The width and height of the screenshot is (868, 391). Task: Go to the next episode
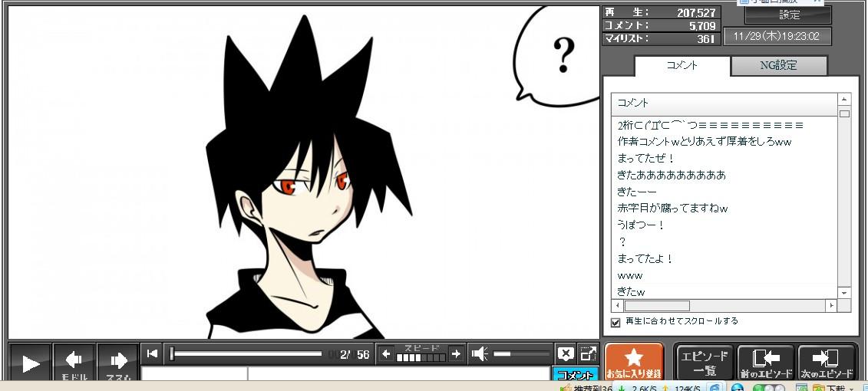pyautogui.click(x=827, y=362)
